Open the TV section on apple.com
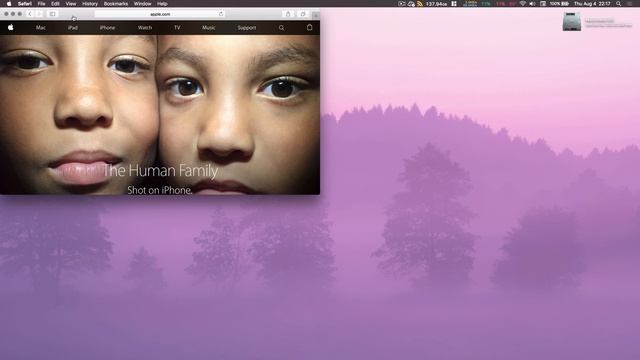Image resolution: width=640 pixels, height=360 pixels. 177,28
